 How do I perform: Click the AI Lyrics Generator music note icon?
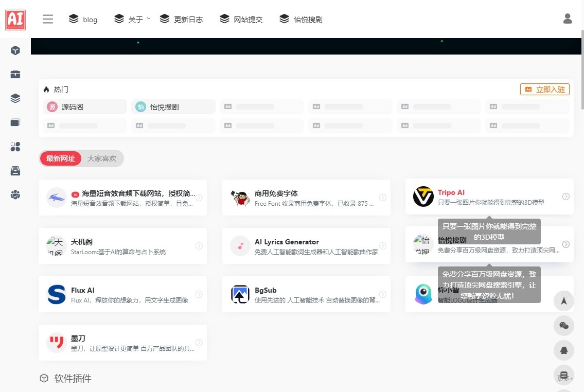coord(240,246)
